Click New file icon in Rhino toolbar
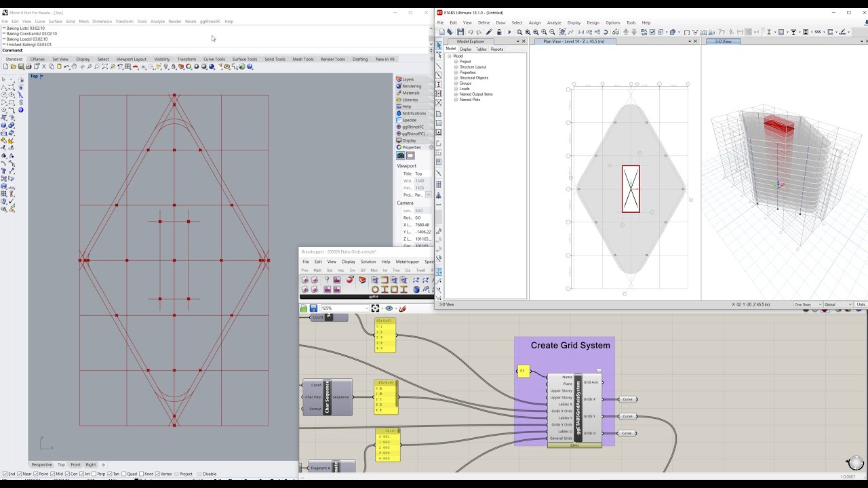The width and height of the screenshot is (868, 488). [5, 66]
